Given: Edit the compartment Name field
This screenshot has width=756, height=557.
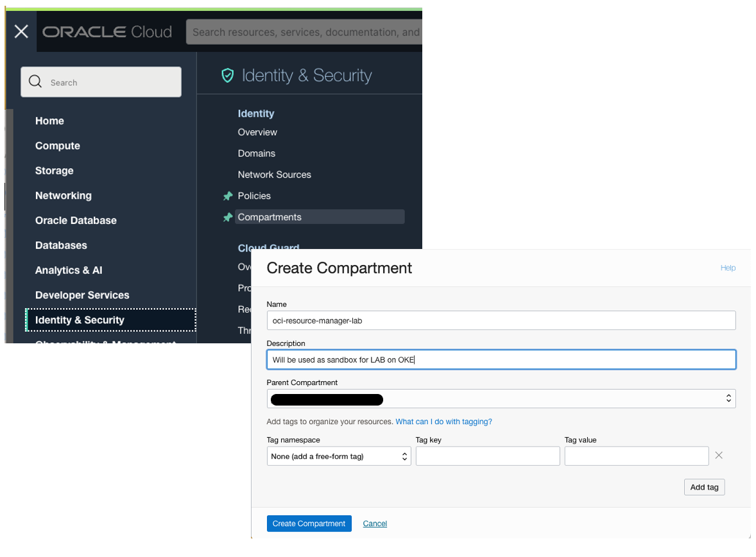Looking at the screenshot, I should (501, 320).
